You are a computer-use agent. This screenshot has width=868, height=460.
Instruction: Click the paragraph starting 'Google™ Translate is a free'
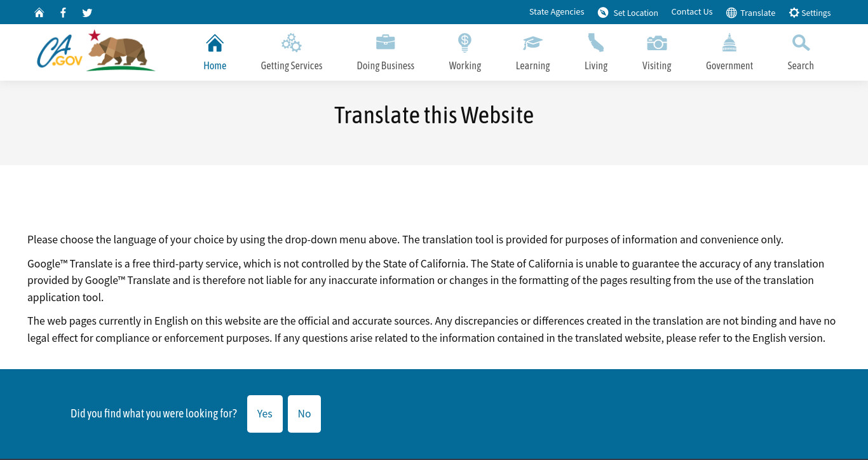pyautogui.click(x=426, y=280)
